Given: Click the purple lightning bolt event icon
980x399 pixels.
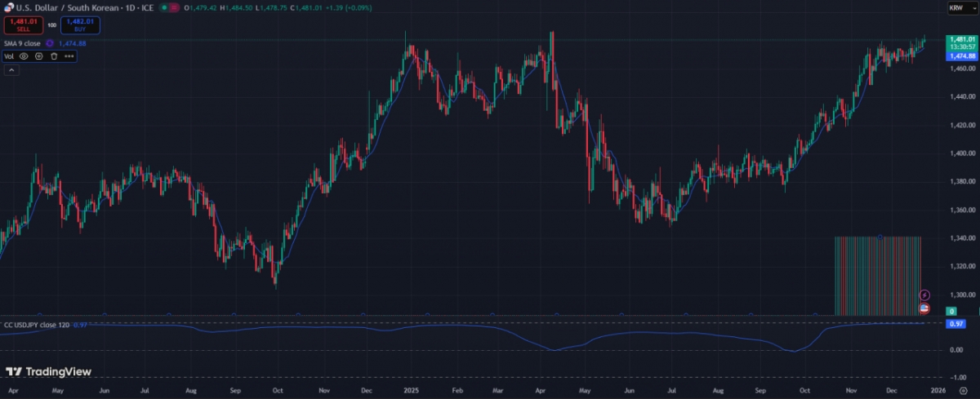Looking at the screenshot, I should pos(924,295).
